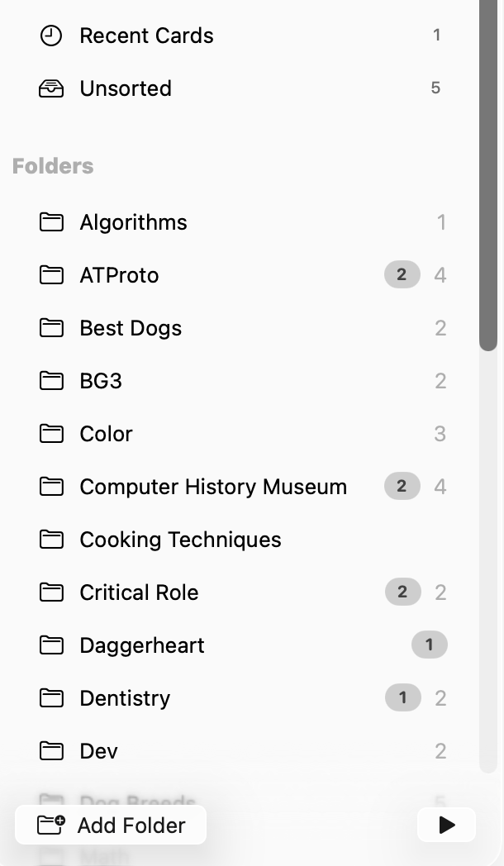Show Unsorted cards
Screen dimensions: 504x866
126,88
